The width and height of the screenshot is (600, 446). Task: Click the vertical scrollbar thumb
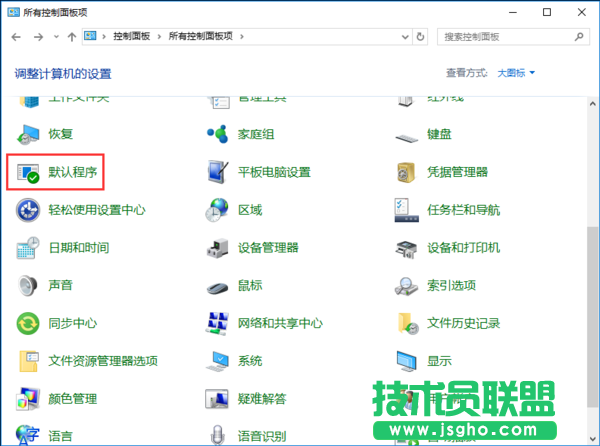coord(593,317)
